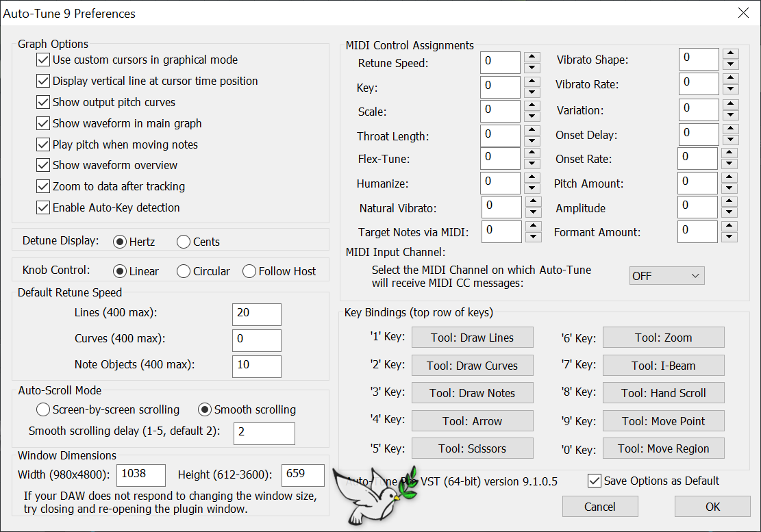Open the MIDI Input Channel dropdown
Screen dimensions: 761x532
tap(667, 275)
